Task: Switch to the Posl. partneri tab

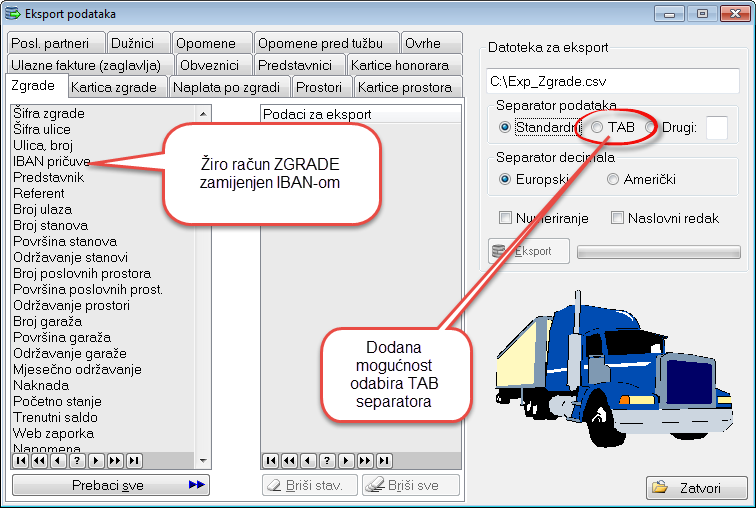Action: pyautogui.click(x=55, y=43)
